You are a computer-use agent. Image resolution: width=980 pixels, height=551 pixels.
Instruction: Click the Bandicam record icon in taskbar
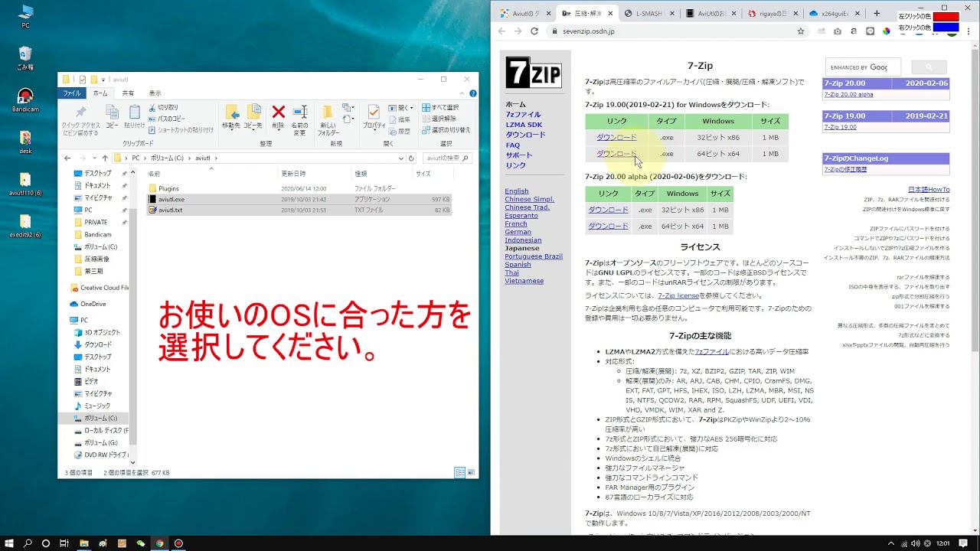point(178,543)
